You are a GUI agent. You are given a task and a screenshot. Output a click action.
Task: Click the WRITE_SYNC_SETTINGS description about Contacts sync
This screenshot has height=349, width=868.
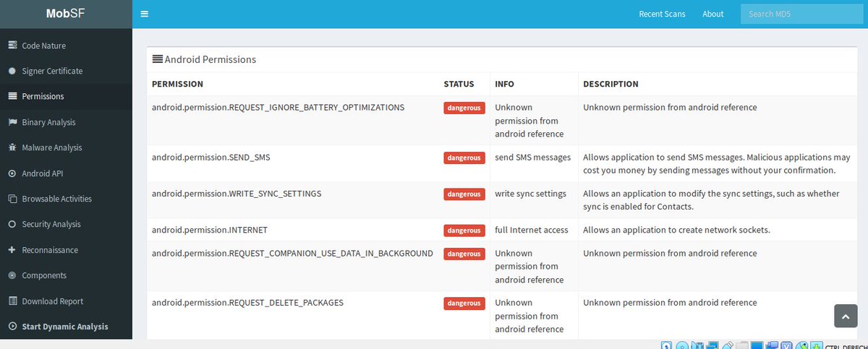[711, 200]
